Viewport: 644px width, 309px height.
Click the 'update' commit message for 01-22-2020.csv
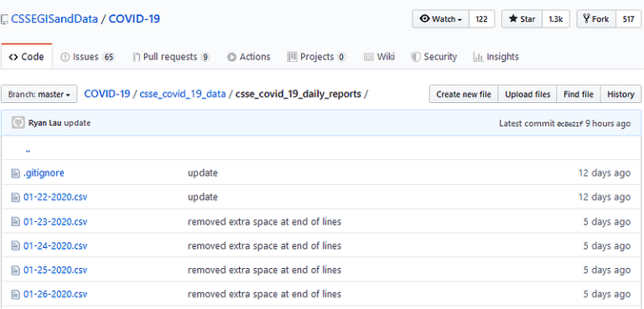(203, 198)
